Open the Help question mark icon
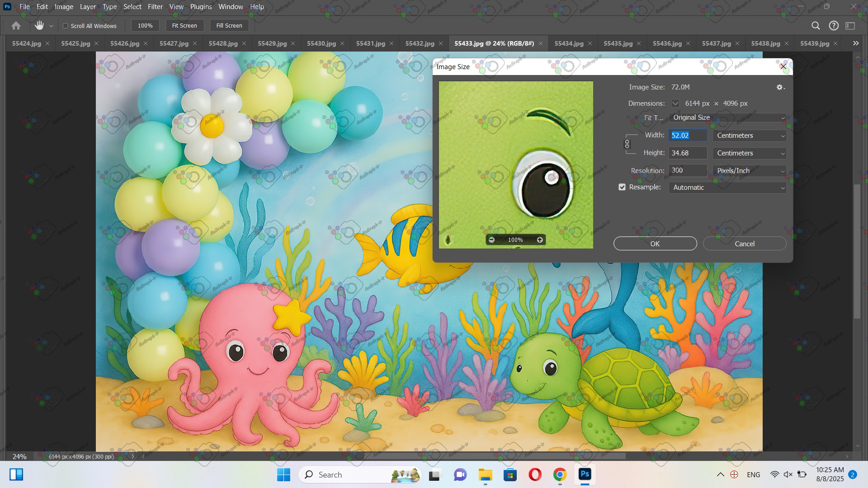The height and width of the screenshot is (488, 868). click(x=834, y=26)
